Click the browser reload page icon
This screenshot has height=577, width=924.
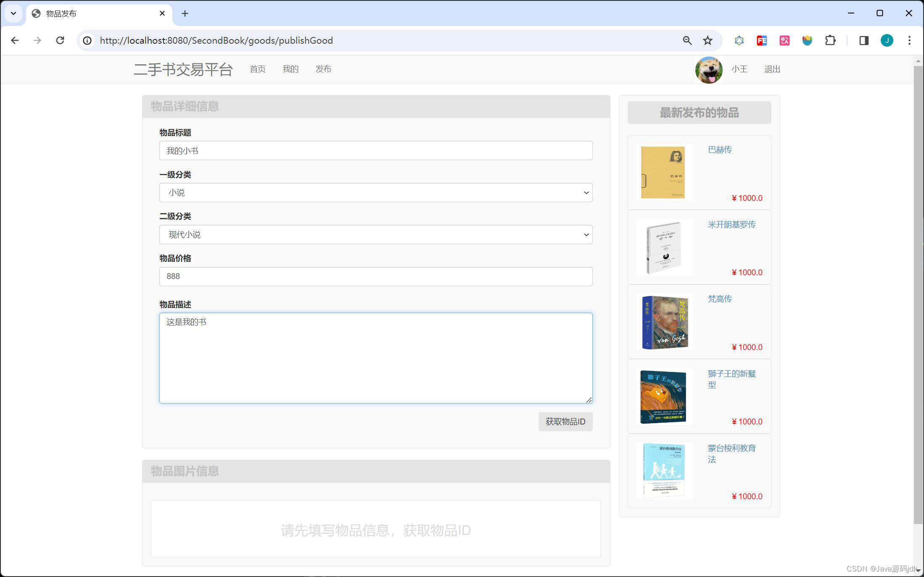(60, 40)
